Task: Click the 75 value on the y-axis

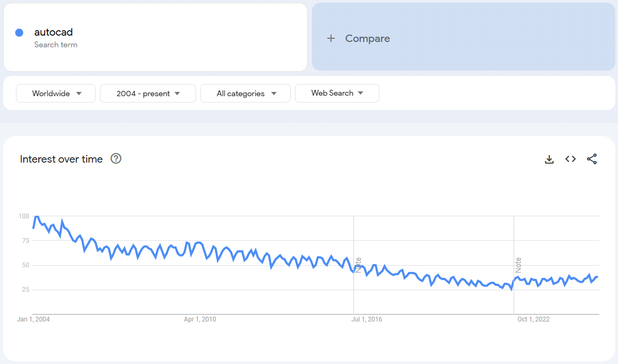Action: point(26,241)
